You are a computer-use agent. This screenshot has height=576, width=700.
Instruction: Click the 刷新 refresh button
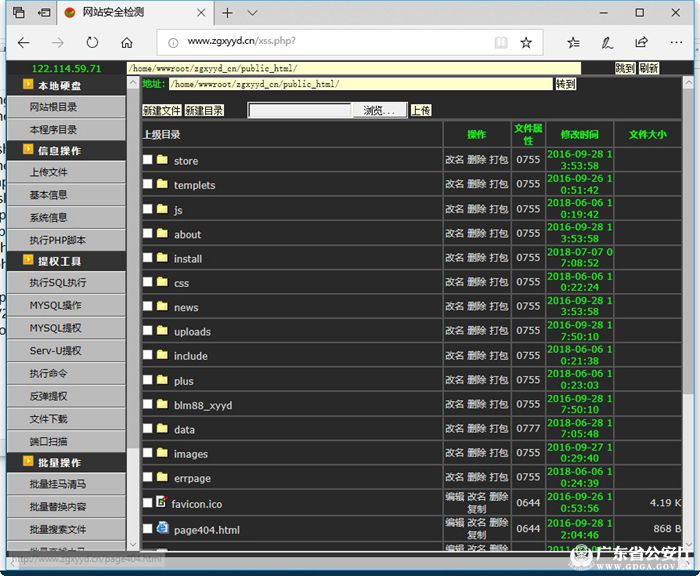(x=649, y=68)
